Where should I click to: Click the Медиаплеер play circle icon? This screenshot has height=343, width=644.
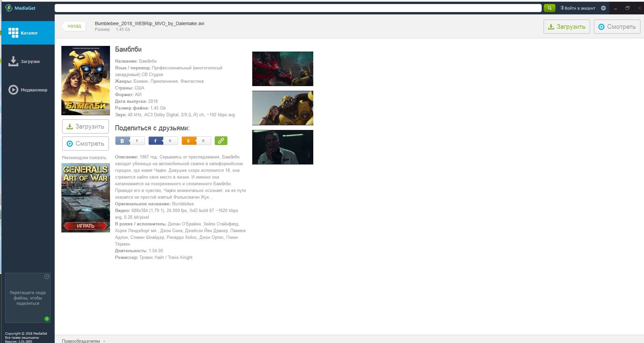click(x=13, y=90)
